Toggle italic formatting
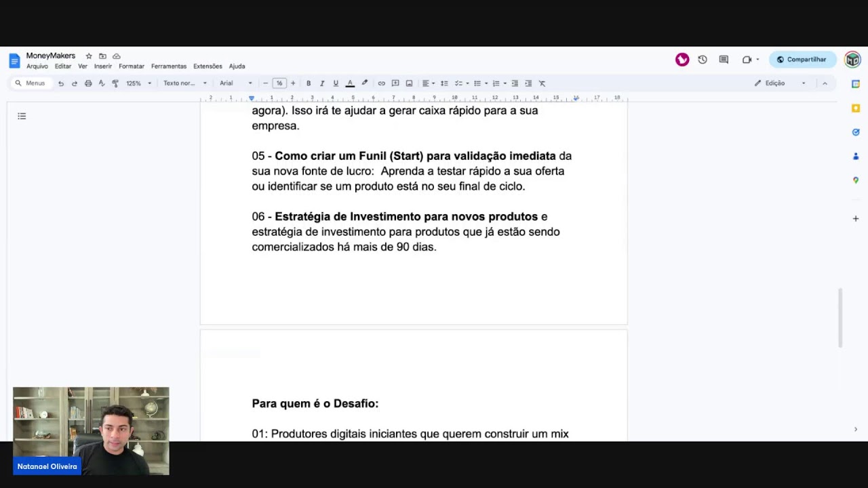The height and width of the screenshot is (488, 868). pyautogui.click(x=322, y=83)
